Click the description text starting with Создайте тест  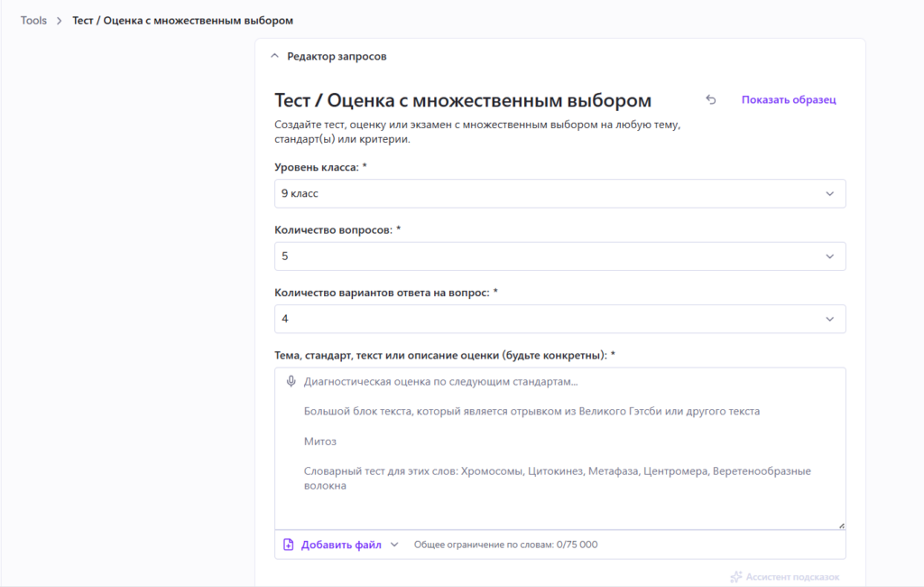(x=477, y=132)
